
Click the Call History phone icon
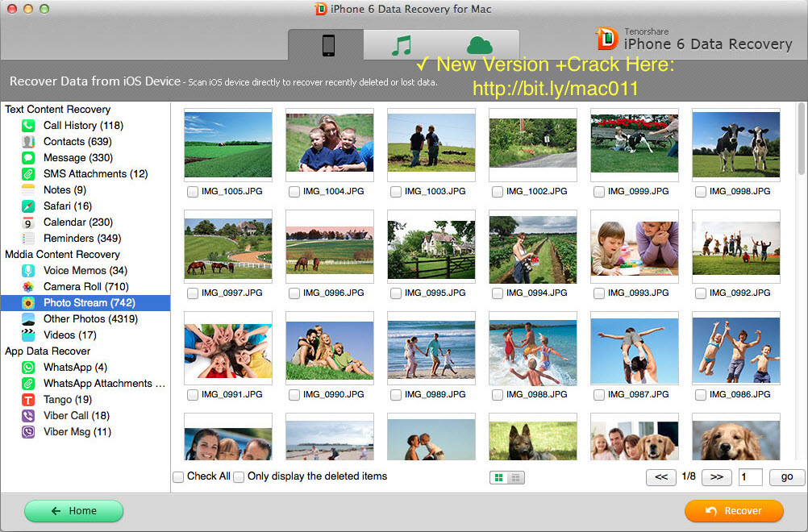(28, 126)
